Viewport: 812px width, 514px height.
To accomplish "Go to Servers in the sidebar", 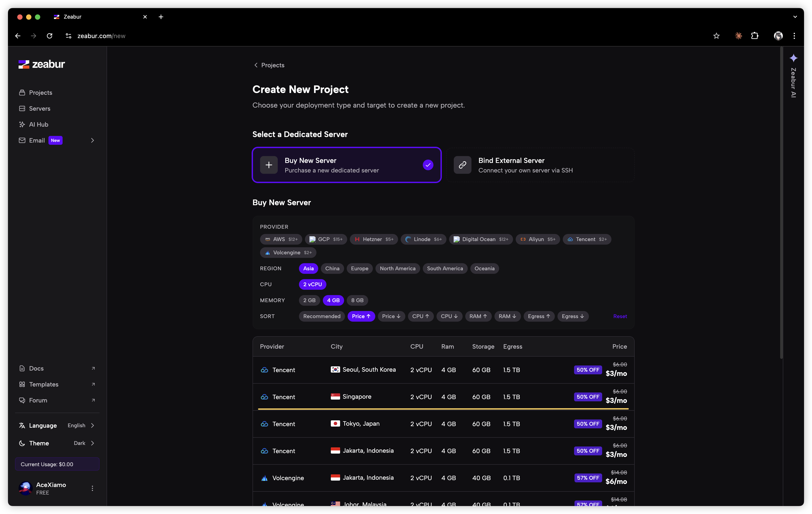I will pyautogui.click(x=39, y=109).
